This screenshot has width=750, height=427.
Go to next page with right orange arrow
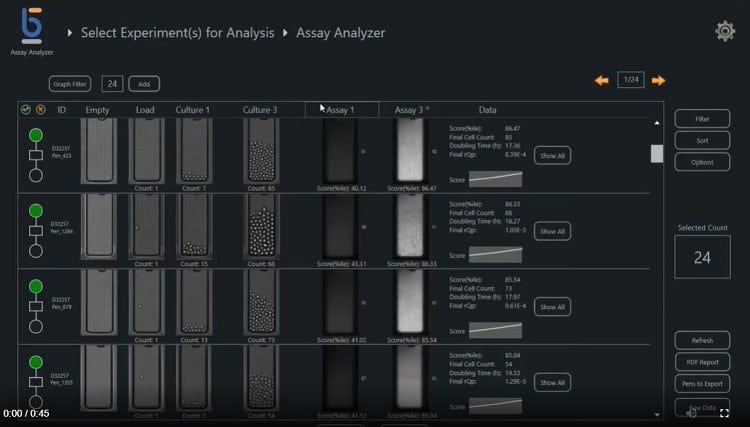(658, 80)
